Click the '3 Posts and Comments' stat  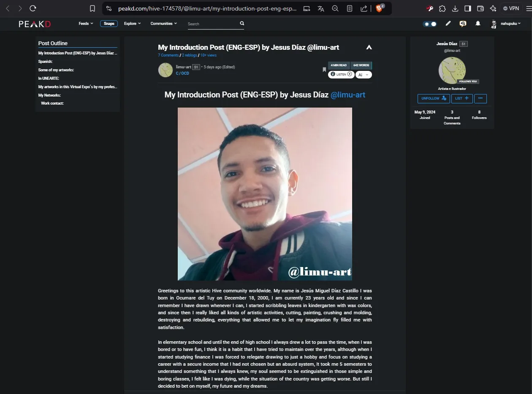tap(452, 118)
